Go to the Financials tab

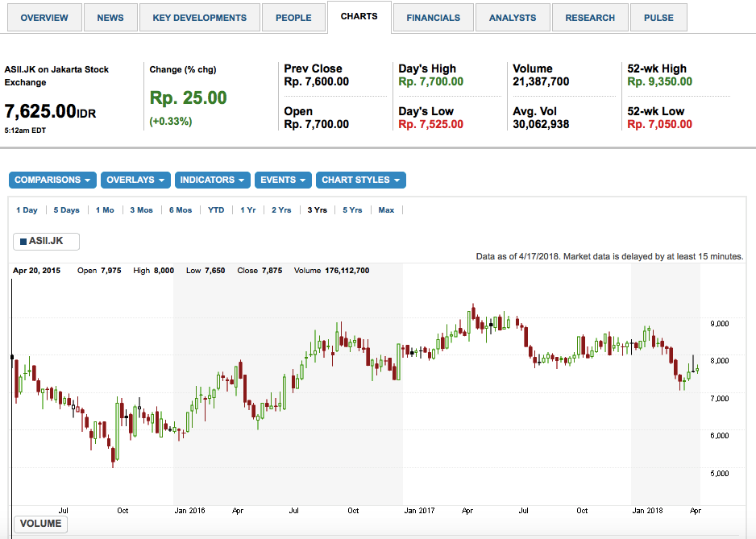(x=433, y=18)
